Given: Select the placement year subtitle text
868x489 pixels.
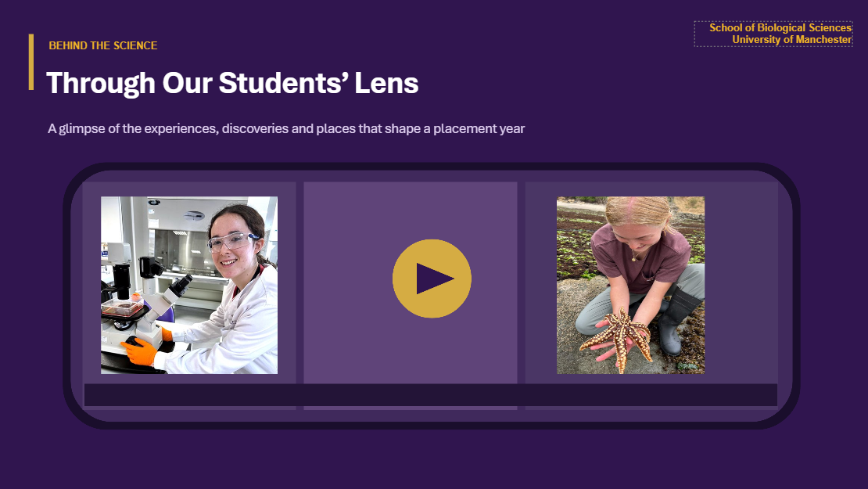Looking at the screenshot, I should 286,128.
